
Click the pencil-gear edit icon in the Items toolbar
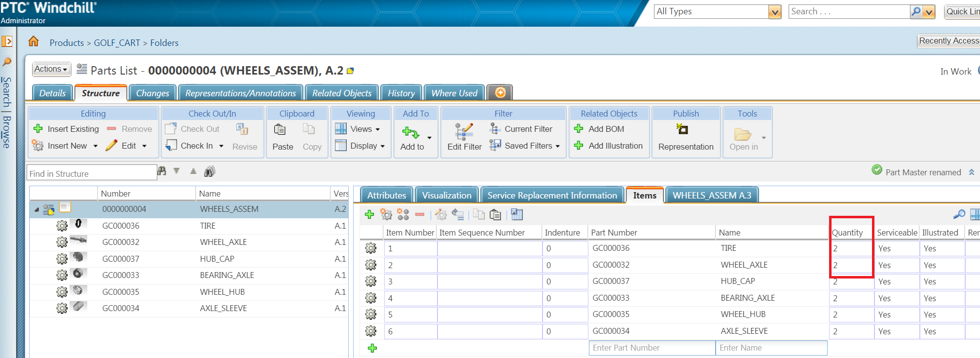[441, 214]
